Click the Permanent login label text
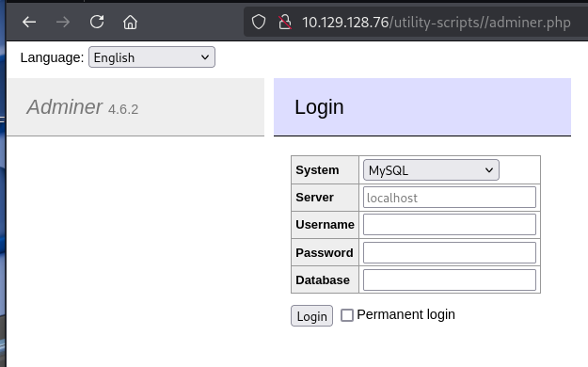Image resolution: width=588 pixels, height=367 pixels. click(x=405, y=314)
